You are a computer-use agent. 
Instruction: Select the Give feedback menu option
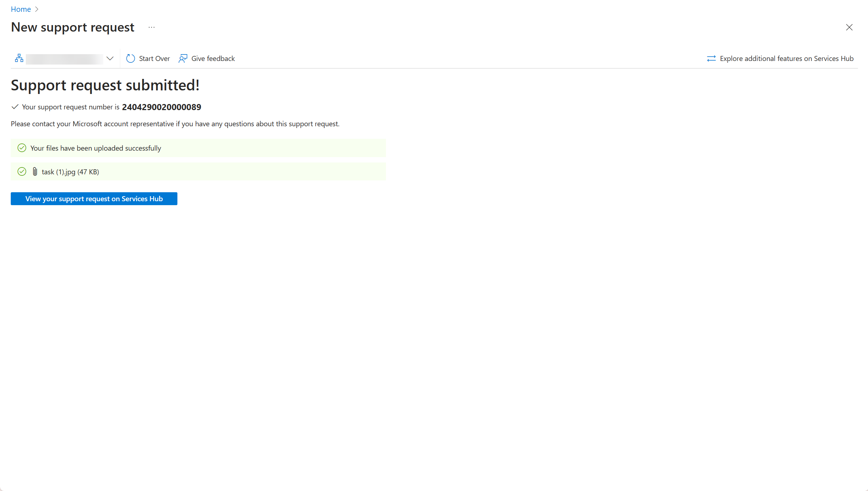(x=206, y=58)
